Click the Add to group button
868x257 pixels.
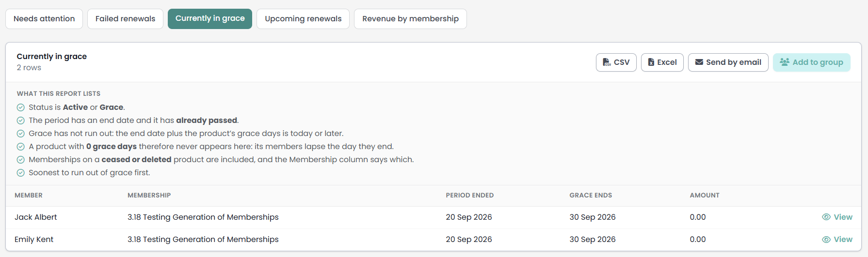812,62
